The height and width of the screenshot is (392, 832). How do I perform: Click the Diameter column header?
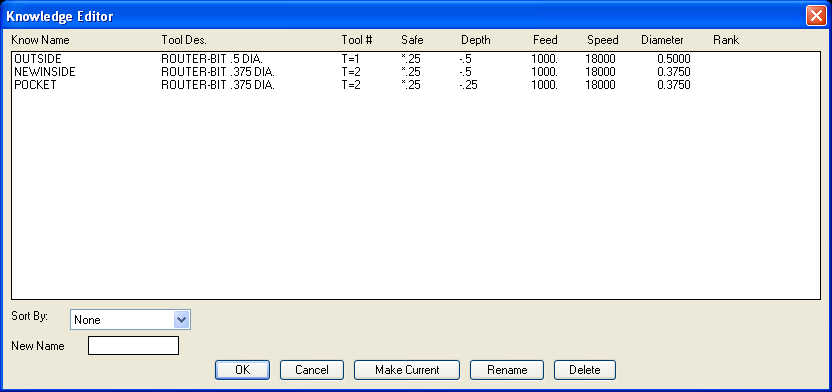click(662, 40)
